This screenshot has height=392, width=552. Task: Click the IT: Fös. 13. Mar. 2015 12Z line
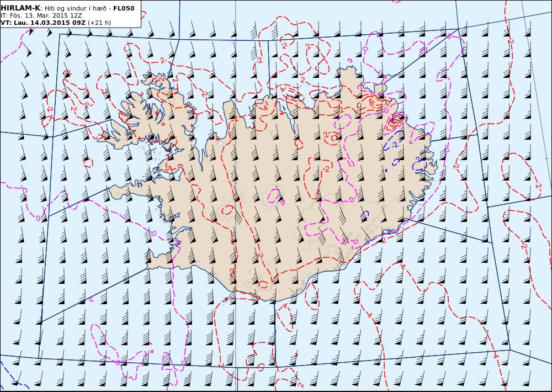(x=41, y=15)
